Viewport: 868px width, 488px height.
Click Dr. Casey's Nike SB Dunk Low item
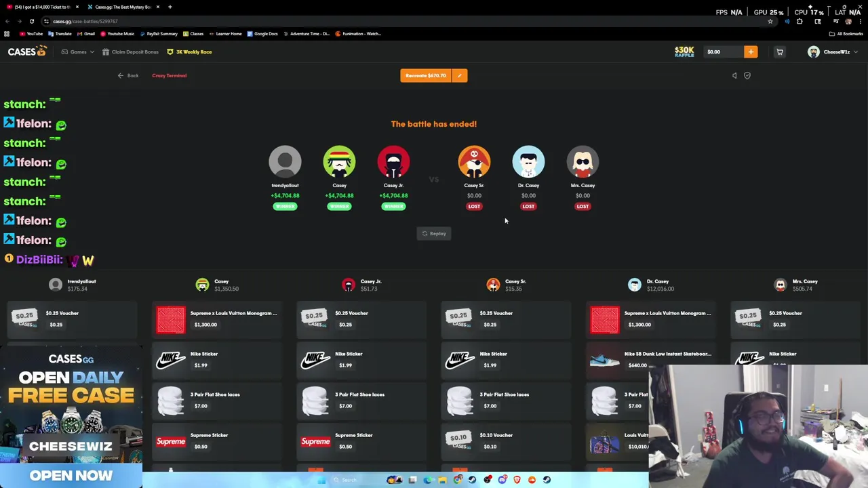pos(650,360)
